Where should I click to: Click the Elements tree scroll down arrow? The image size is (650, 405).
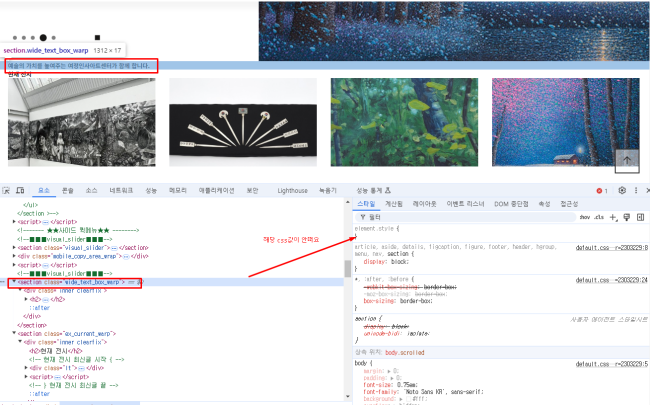point(348,397)
